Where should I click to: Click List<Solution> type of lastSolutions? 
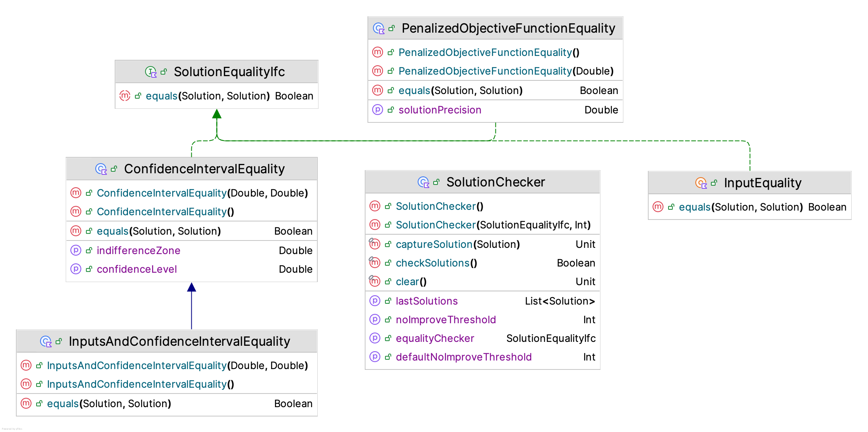point(560,301)
